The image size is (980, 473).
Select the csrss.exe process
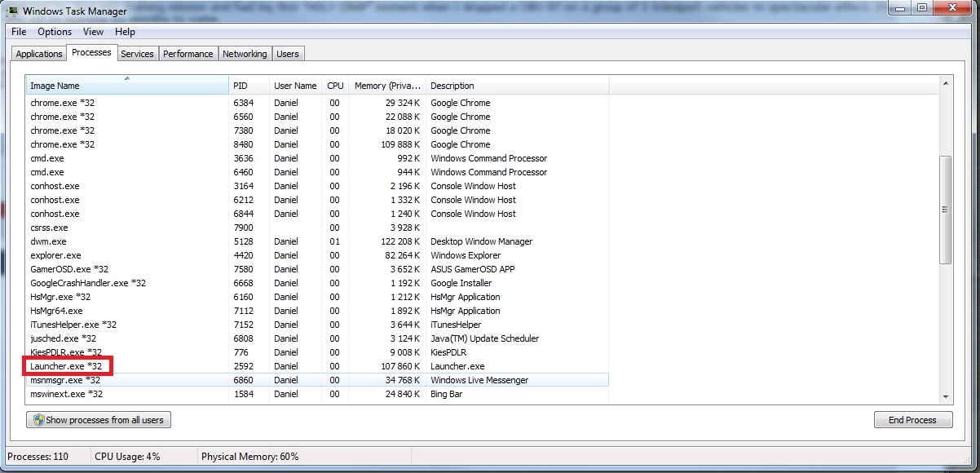(x=317, y=228)
